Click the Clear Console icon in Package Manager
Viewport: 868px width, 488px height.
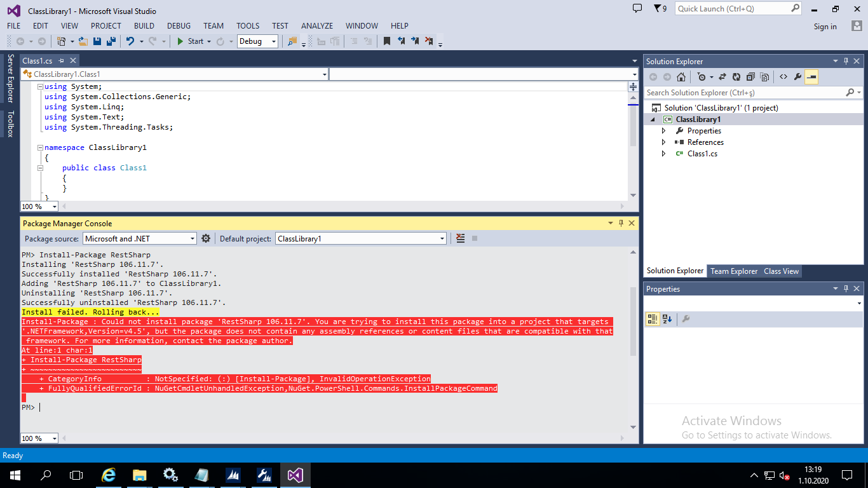pyautogui.click(x=460, y=238)
